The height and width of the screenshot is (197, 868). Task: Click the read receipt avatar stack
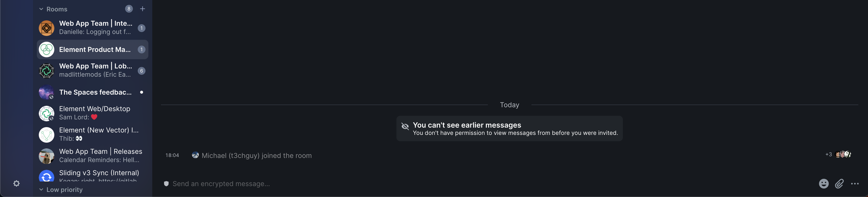844,154
